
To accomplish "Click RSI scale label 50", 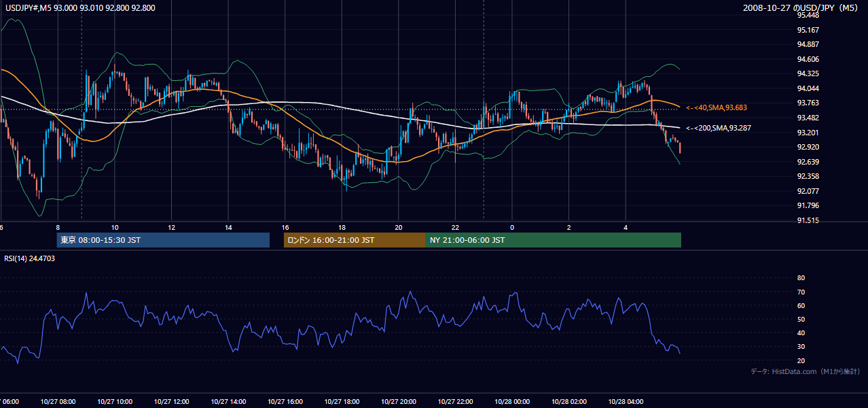I will pos(801,319).
